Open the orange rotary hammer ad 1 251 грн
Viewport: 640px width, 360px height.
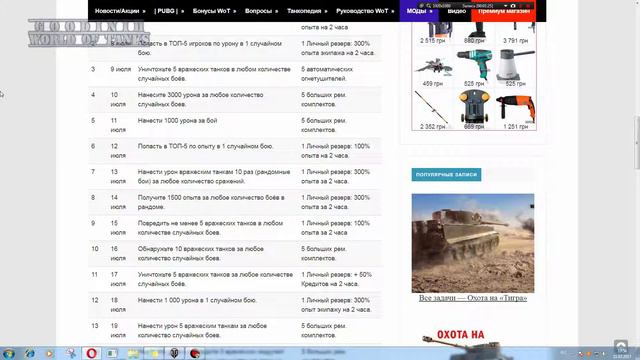tap(516, 109)
